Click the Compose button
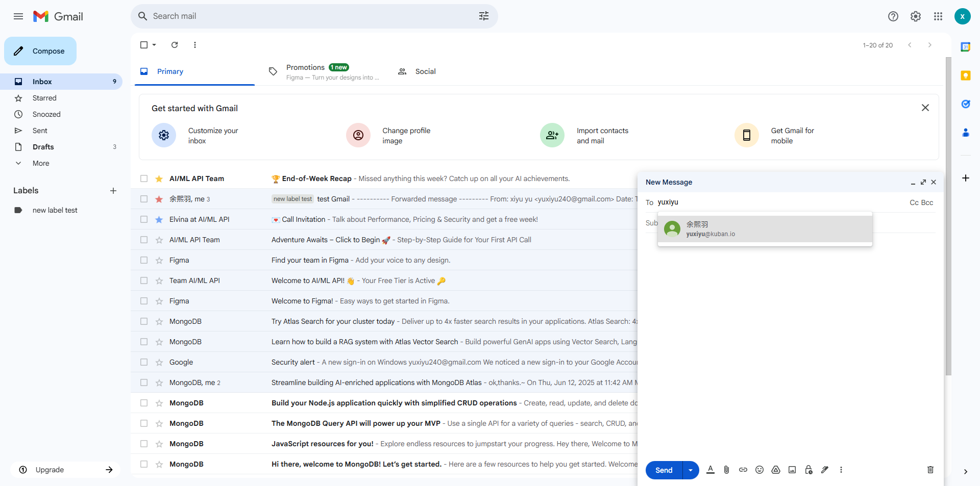The height and width of the screenshot is (486, 980). tap(40, 51)
